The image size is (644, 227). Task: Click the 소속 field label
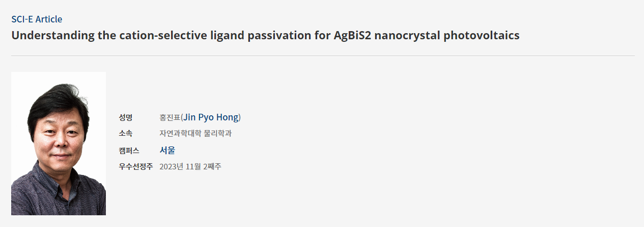126,134
